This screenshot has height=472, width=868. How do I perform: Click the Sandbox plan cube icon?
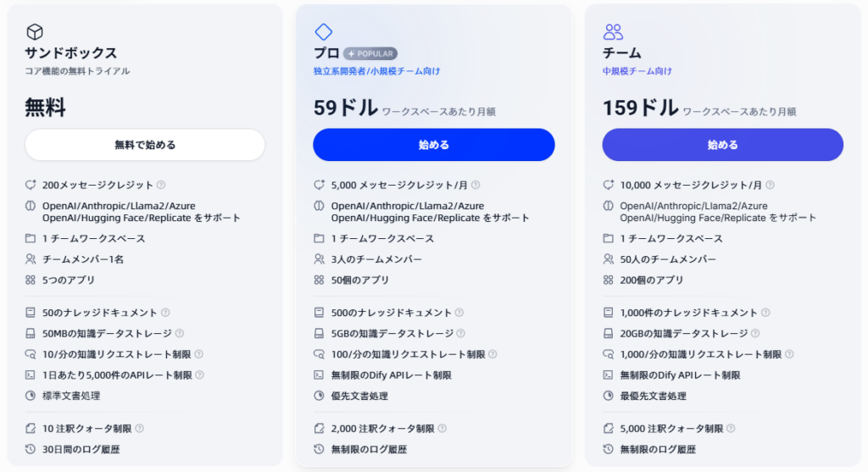(x=34, y=31)
